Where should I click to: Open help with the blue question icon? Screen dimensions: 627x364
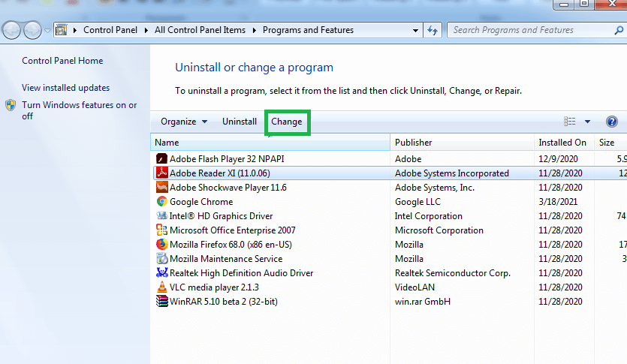(611, 122)
